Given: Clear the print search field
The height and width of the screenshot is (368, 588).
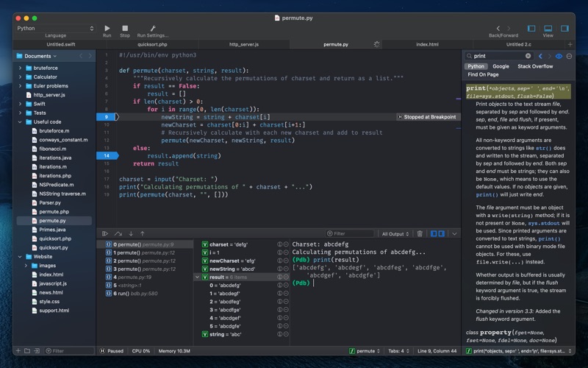Looking at the screenshot, I should tap(528, 56).
